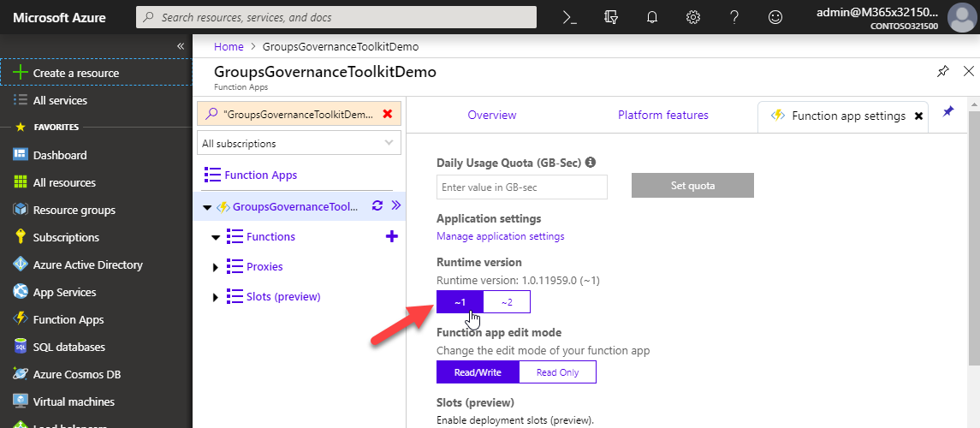Open the portal settings gear
The image size is (980, 428).
[693, 17]
